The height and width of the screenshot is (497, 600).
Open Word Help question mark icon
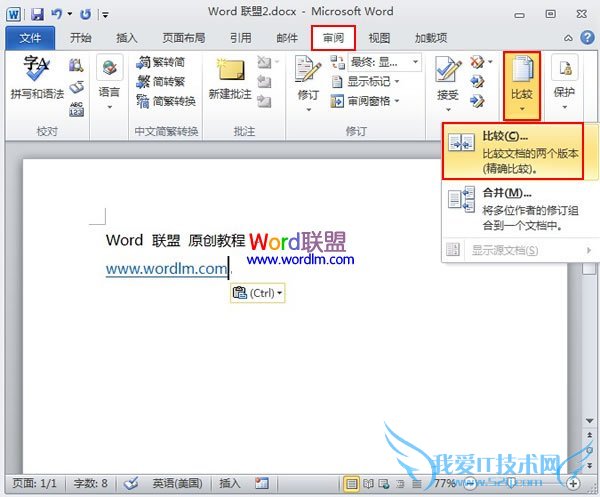pos(587,37)
